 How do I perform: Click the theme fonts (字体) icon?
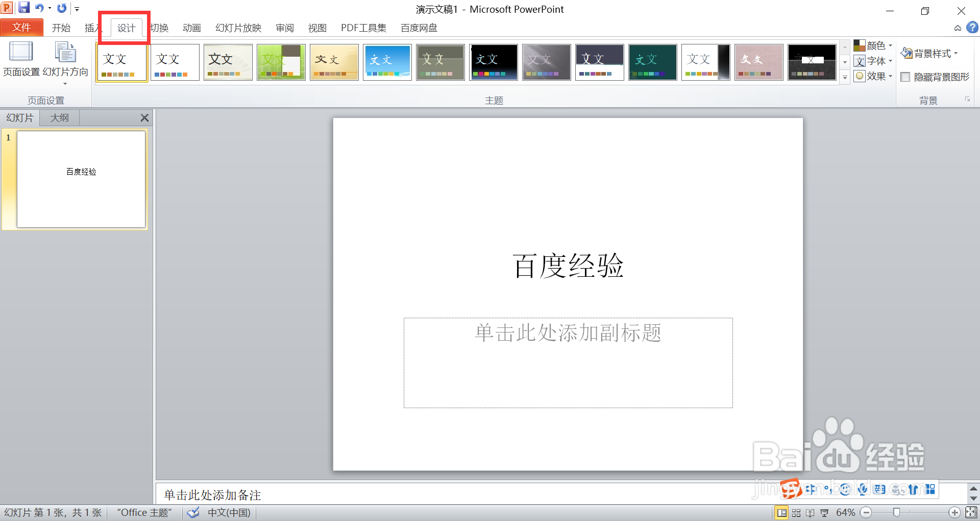[860, 61]
